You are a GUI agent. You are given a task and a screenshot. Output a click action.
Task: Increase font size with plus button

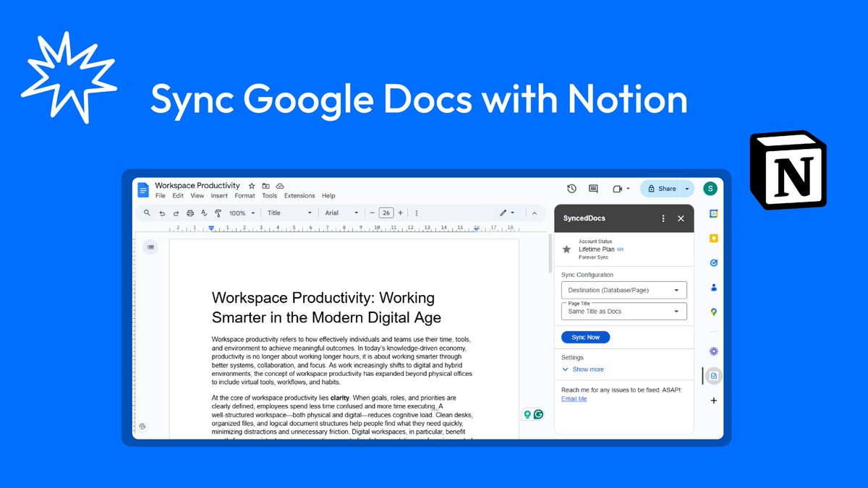coord(400,213)
